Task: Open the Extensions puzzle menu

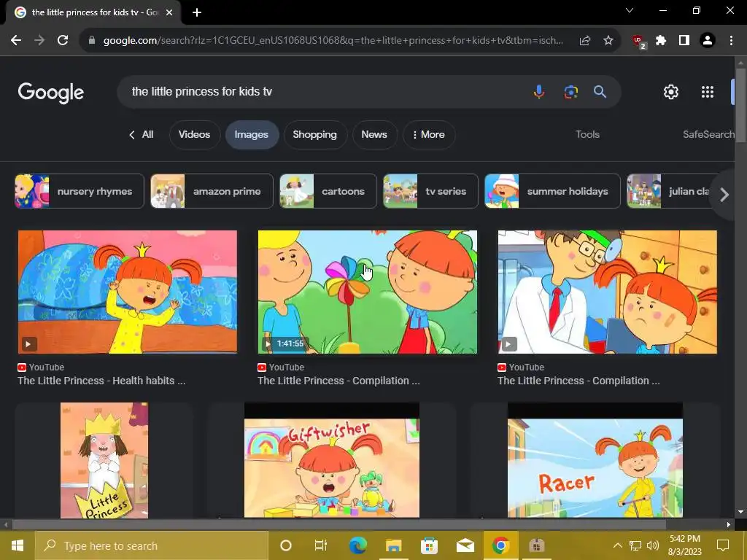Action: (661, 41)
